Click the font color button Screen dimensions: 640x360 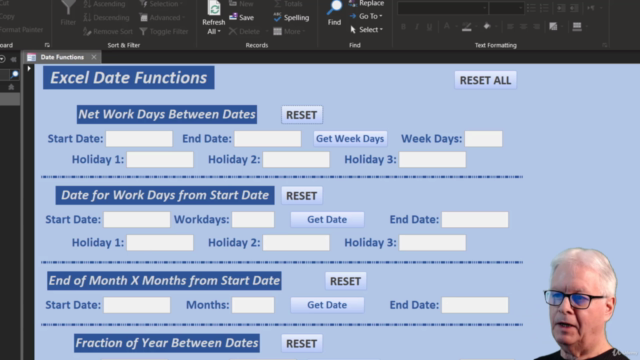[447, 27]
